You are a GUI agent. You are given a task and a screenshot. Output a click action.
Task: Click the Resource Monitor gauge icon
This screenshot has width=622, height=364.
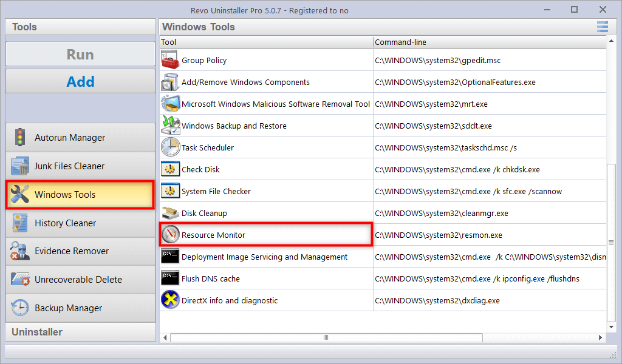[171, 235]
